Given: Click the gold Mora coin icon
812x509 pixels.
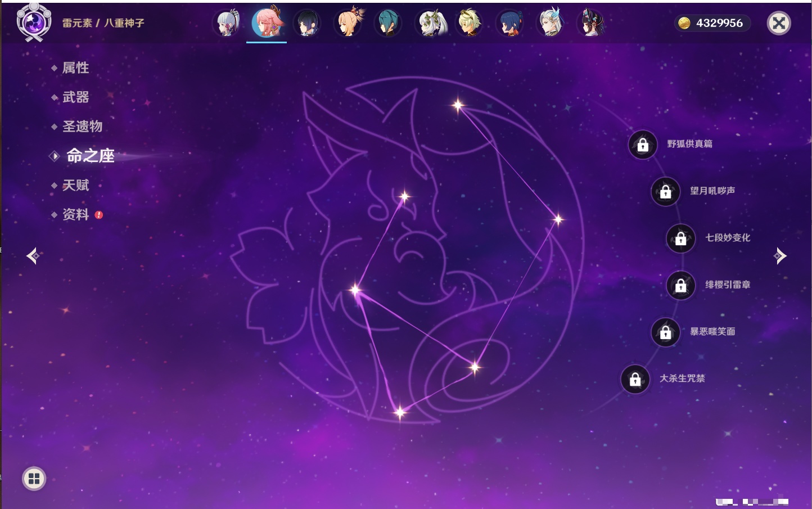Looking at the screenshot, I should pos(684,23).
